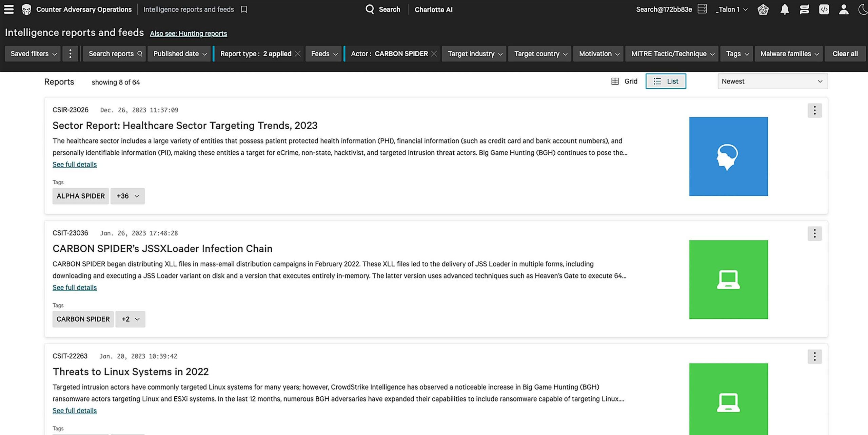
Task: Open the Charlotte AI tab
Action: (x=433, y=10)
